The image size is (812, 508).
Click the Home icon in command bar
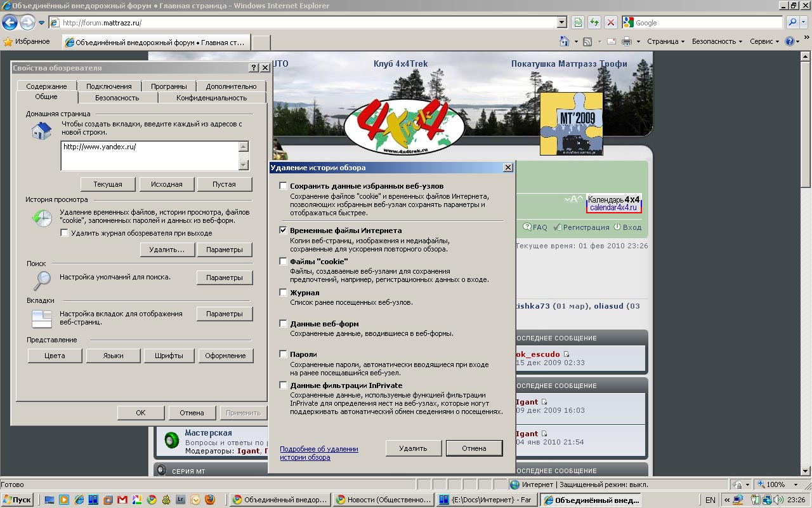pos(564,41)
